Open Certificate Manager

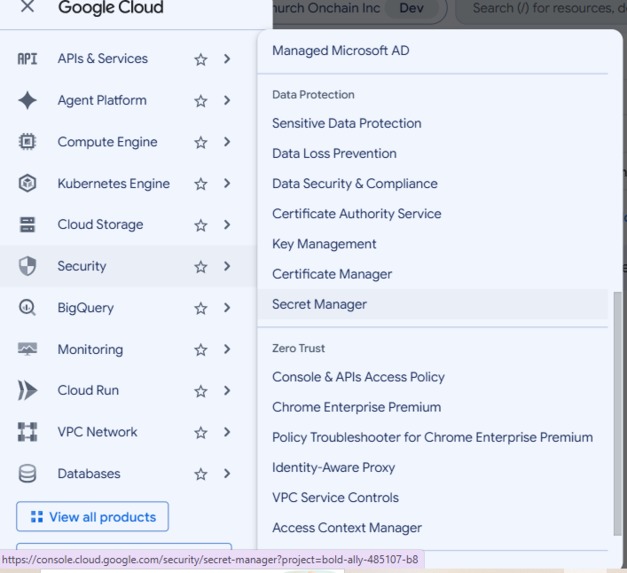point(332,274)
